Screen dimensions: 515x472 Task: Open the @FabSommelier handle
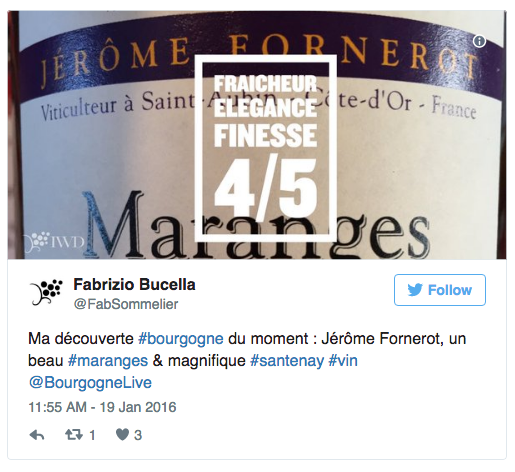(126, 304)
